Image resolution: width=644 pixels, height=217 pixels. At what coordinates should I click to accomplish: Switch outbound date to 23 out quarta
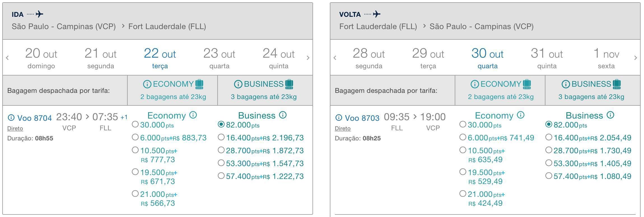point(219,58)
